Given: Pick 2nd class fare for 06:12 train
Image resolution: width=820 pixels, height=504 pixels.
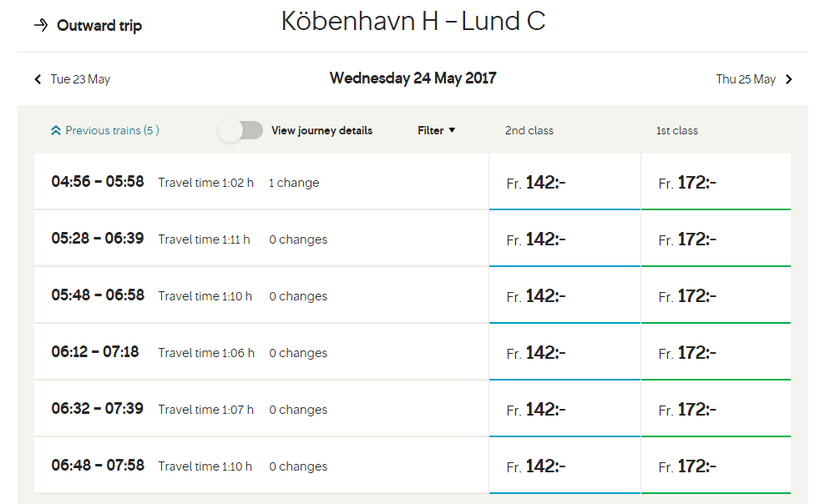Looking at the screenshot, I should tap(564, 353).
